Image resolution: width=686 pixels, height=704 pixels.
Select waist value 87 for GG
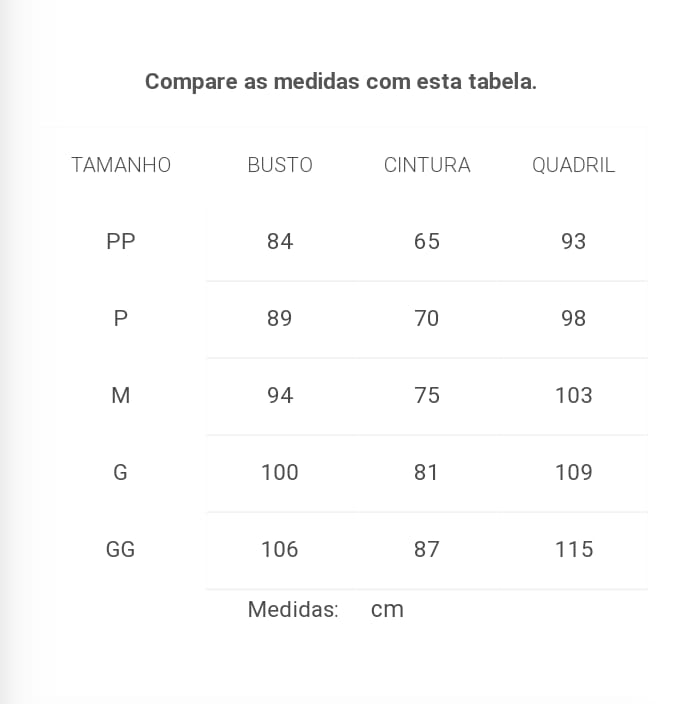click(427, 549)
